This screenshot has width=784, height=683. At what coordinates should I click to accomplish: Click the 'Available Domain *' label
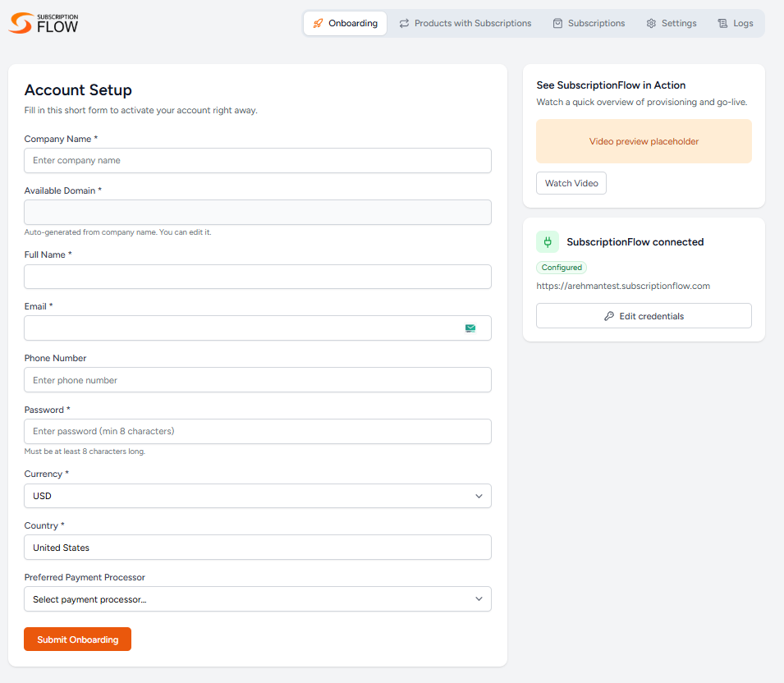(x=63, y=190)
